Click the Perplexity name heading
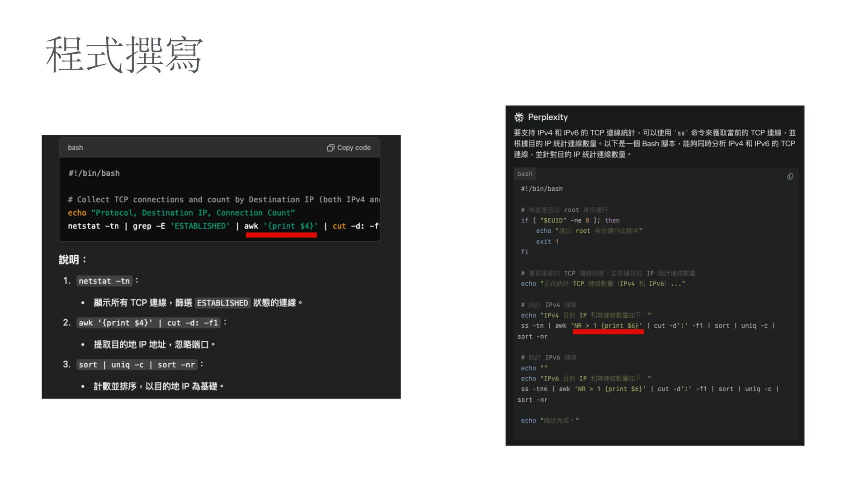868x488 pixels. [x=547, y=117]
